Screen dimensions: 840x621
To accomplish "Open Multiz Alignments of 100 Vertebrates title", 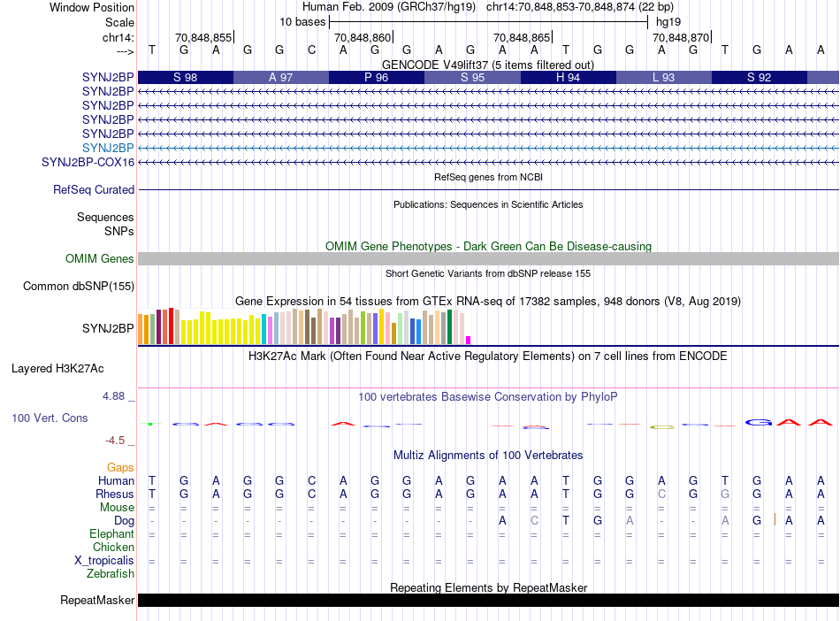I will (x=487, y=455).
